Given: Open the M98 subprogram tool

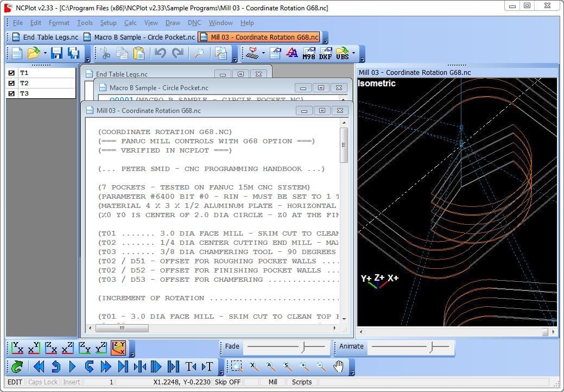Looking at the screenshot, I should (308, 53).
